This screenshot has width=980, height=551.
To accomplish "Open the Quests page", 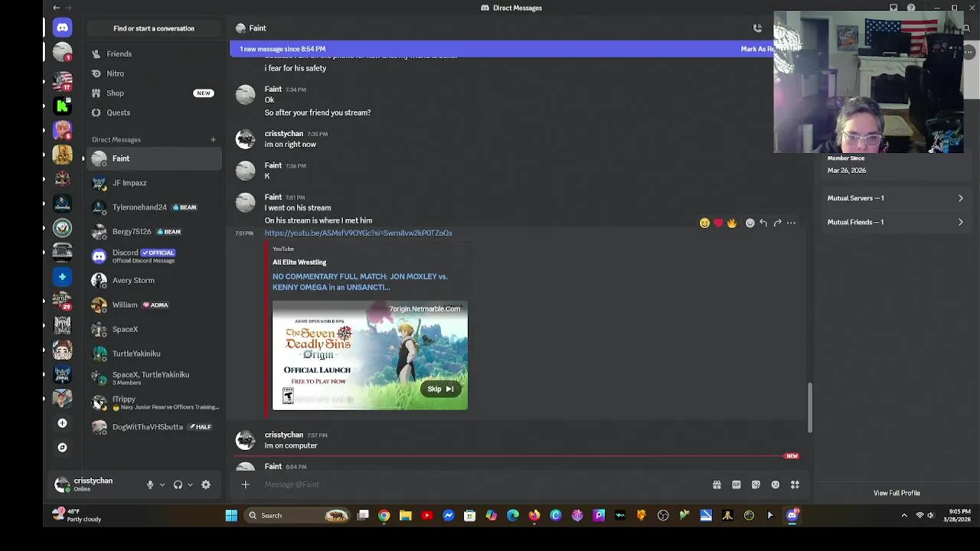I will 154,112.
